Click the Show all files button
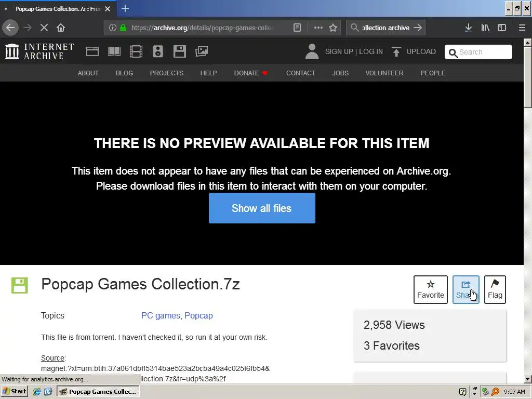This screenshot has height=399, width=532. [x=262, y=208]
